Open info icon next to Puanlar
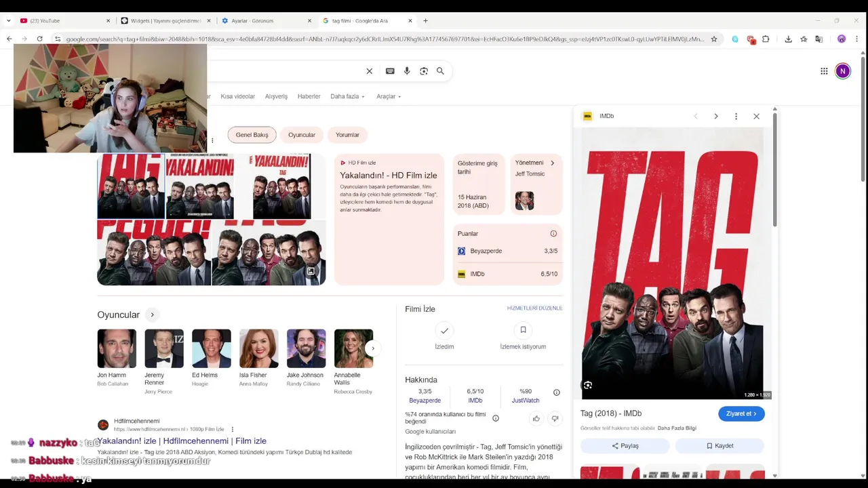Viewport: 868px width, 488px height. tap(553, 234)
